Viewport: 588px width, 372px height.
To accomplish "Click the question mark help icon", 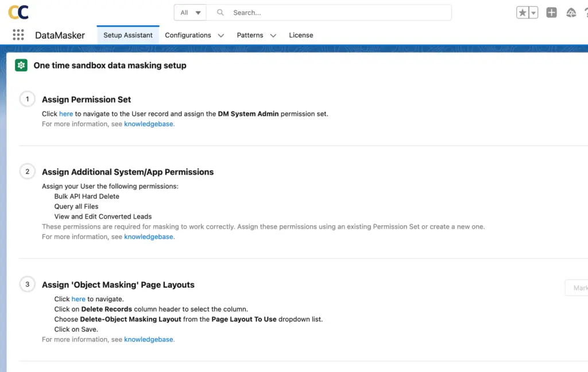I will pyautogui.click(x=586, y=11).
